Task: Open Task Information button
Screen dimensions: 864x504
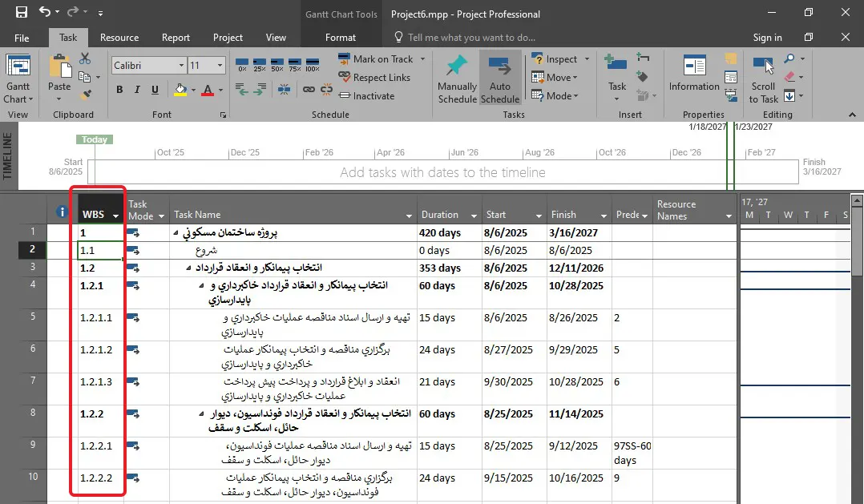Action: [x=694, y=73]
